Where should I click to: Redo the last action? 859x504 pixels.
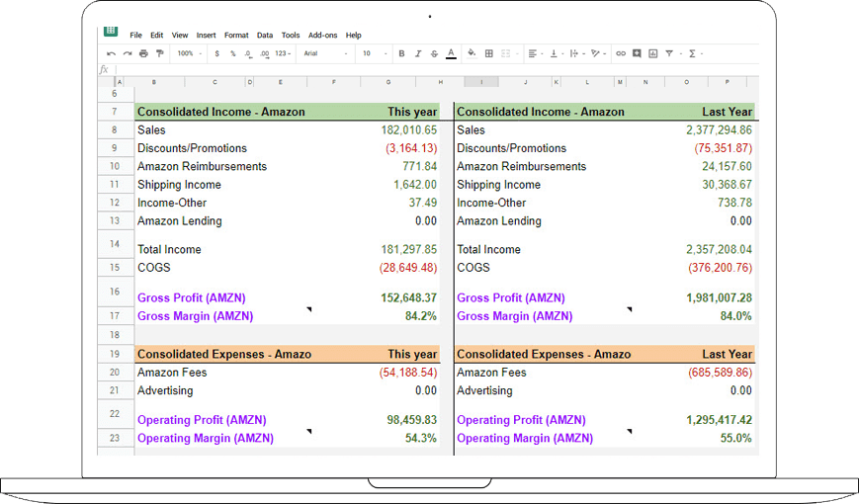click(128, 53)
